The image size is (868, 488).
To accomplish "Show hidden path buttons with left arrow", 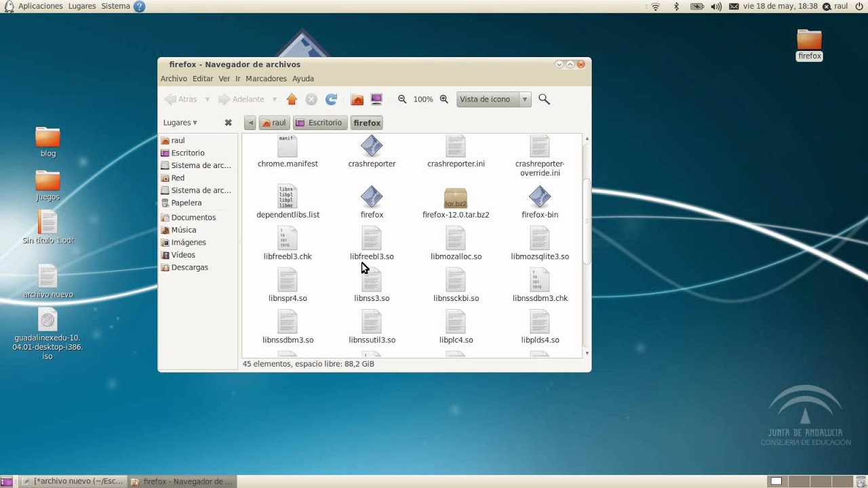I will (250, 123).
